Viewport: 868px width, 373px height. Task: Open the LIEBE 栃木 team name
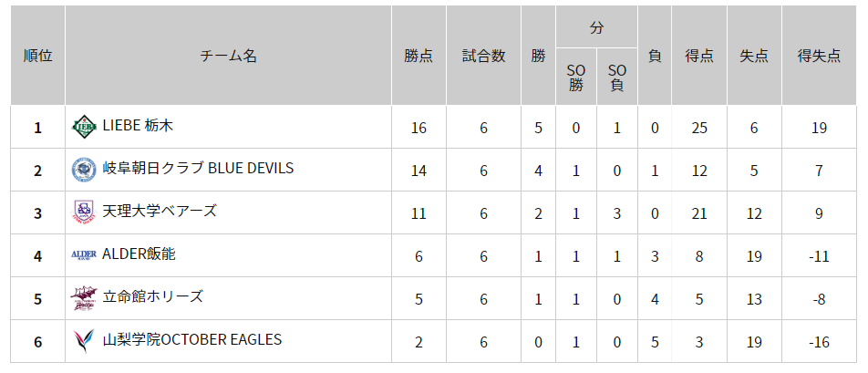coord(138,126)
